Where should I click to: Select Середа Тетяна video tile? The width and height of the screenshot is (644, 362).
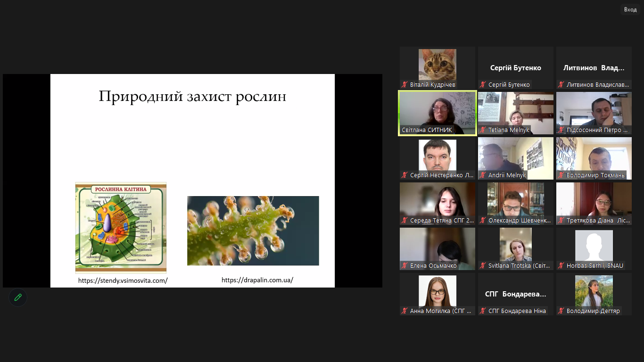(x=438, y=200)
